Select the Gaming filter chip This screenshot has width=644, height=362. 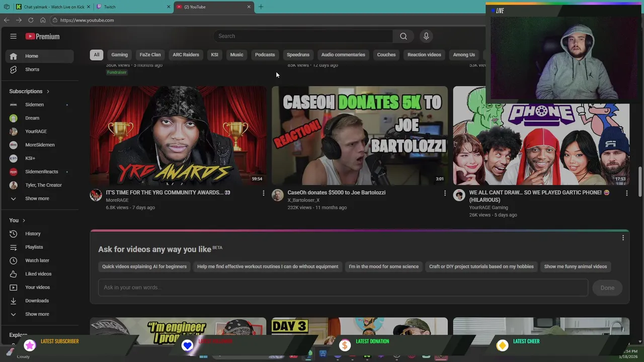point(119,55)
